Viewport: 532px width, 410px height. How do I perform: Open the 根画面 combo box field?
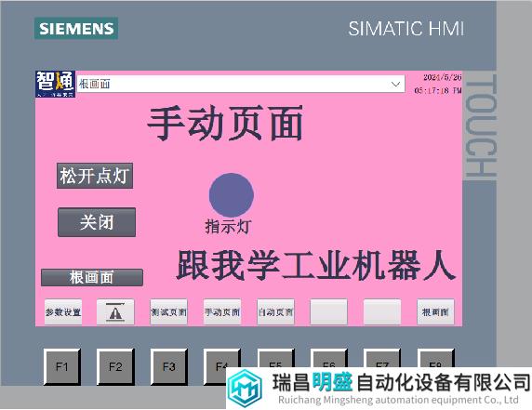coord(241,84)
